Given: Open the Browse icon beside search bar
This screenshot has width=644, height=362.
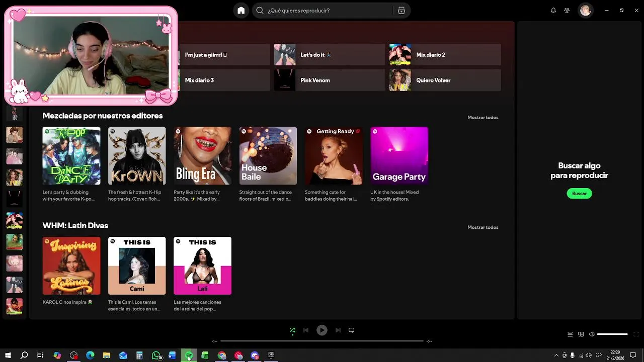Looking at the screenshot, I should tap(401, 11).
